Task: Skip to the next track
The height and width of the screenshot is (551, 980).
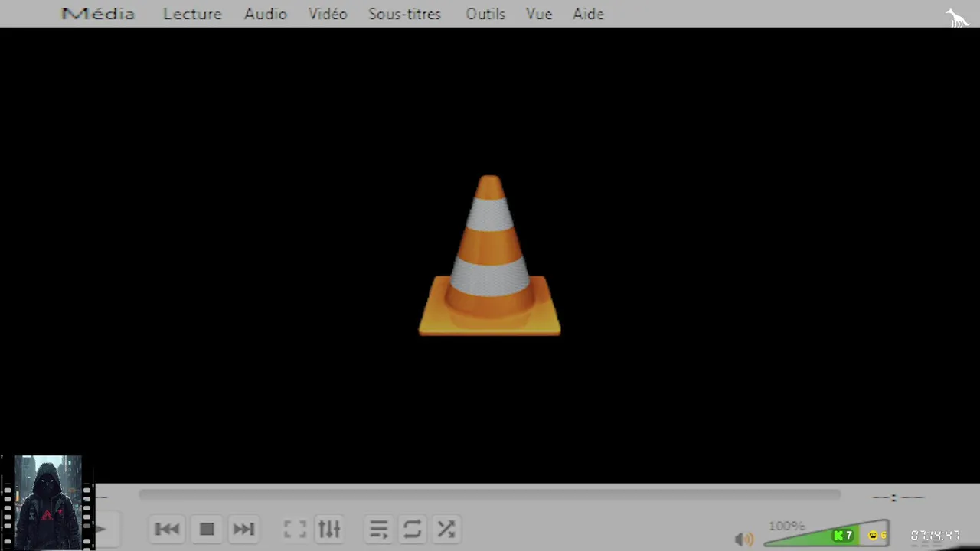Action: pos(243,529)
